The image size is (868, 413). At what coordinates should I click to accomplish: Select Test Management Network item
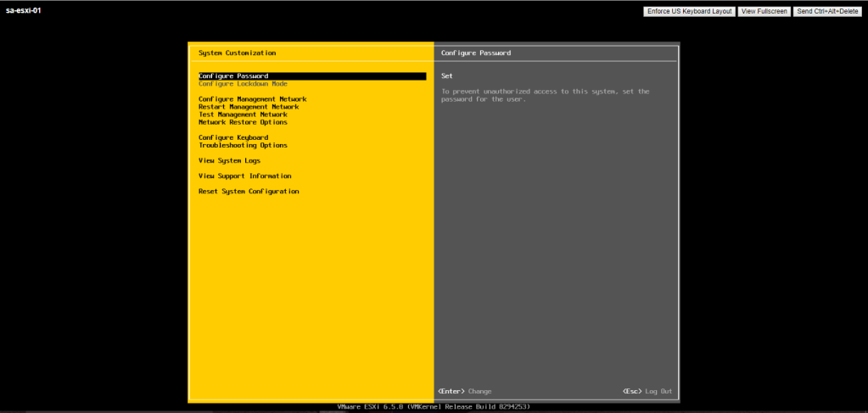tap(243, 114)
